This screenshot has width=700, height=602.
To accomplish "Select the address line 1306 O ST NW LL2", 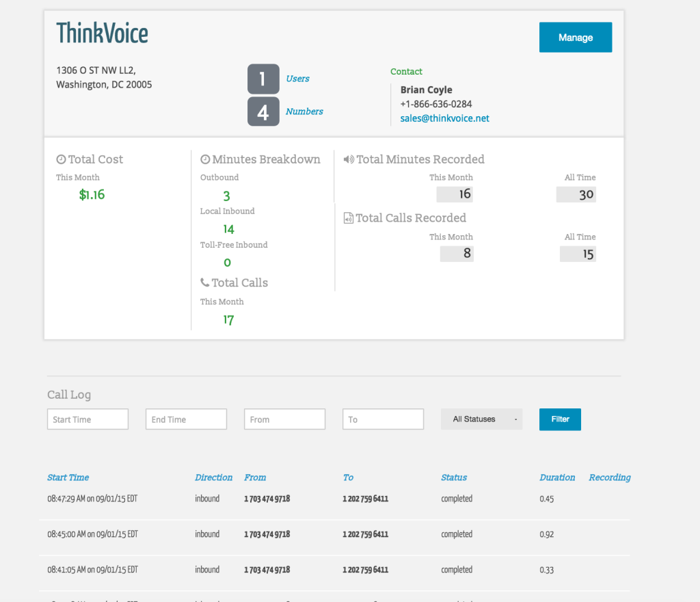I will [96, 70].
